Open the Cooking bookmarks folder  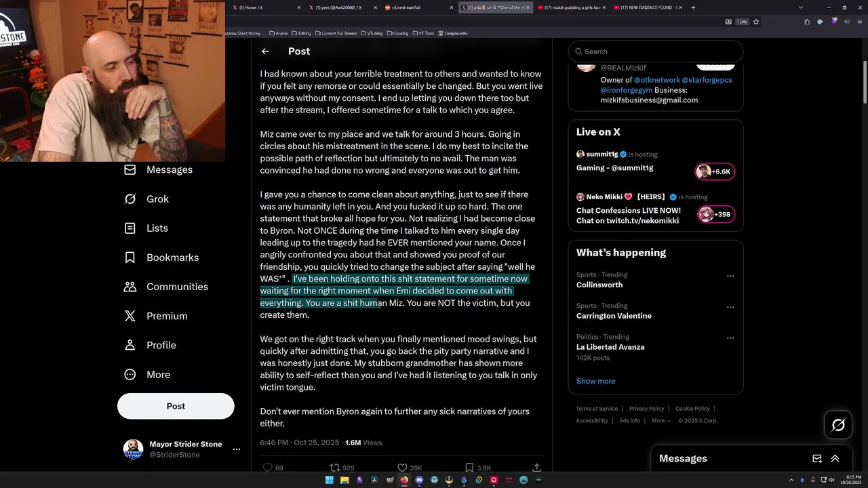397,33
